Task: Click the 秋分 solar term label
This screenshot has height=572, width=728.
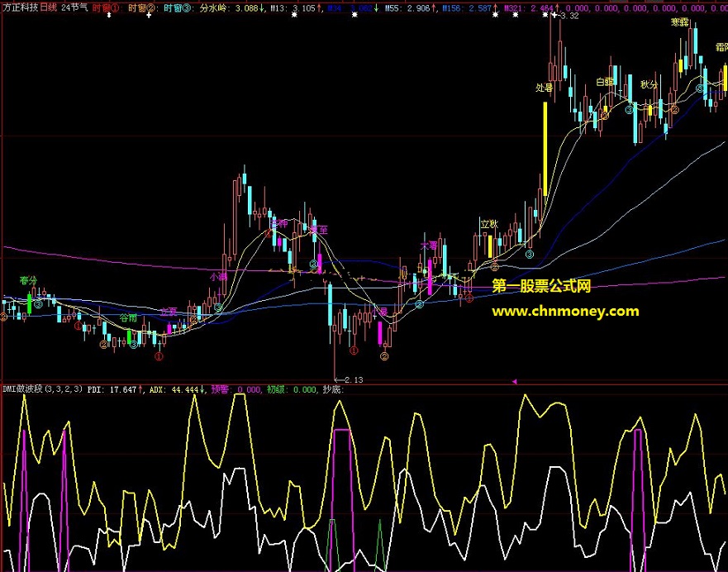Action: 649,84
